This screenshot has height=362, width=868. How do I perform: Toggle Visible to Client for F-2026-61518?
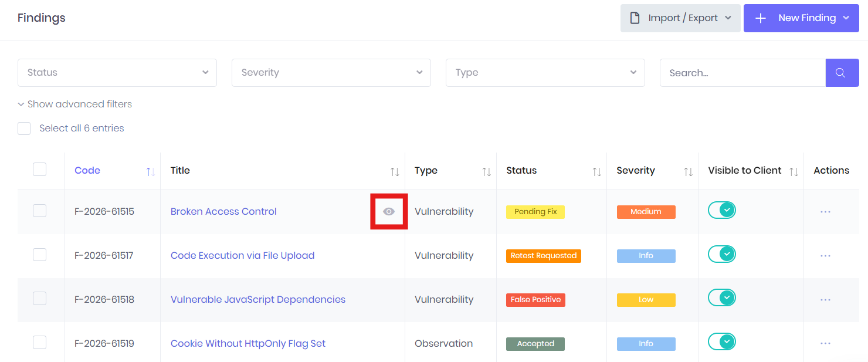[x=722, y=298]
